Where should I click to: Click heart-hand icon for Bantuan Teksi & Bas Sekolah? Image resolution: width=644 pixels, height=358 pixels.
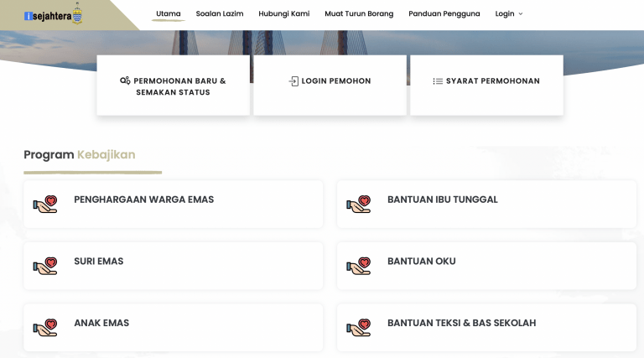click(x=359, y=328)
